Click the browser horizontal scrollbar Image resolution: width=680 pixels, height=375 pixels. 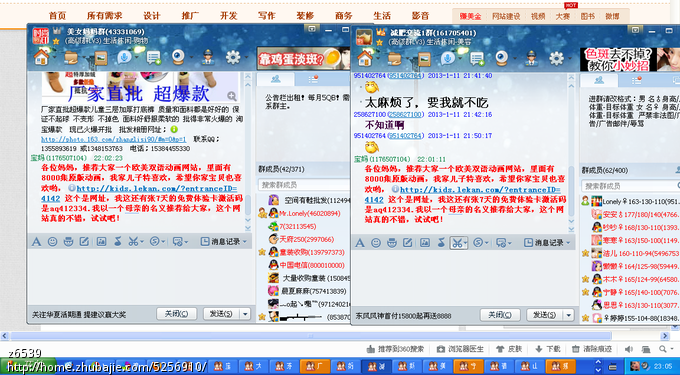click(311, 336)
